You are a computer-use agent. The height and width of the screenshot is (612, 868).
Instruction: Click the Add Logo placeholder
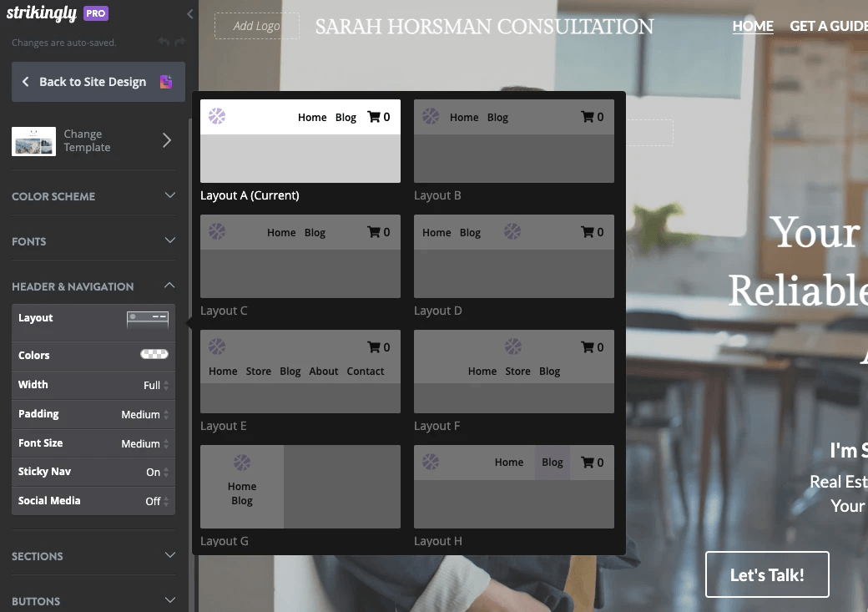(257, 26)
